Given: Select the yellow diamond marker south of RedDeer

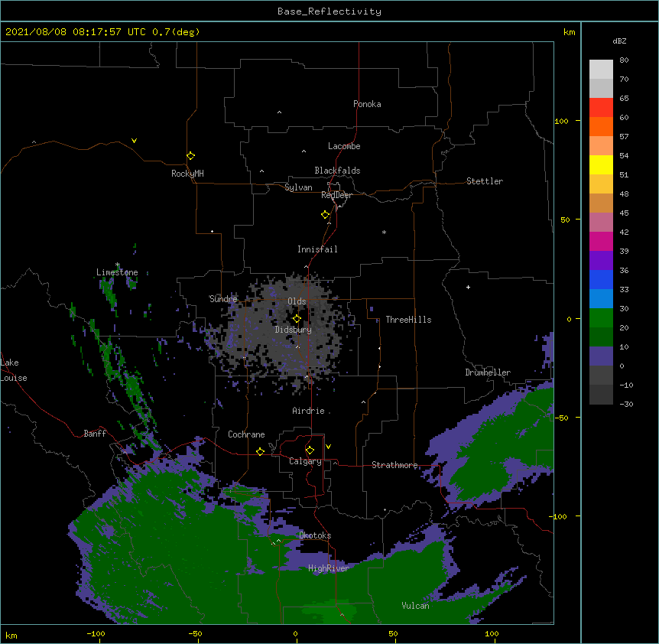Looking at the screenshot, I should click(325, 215).
